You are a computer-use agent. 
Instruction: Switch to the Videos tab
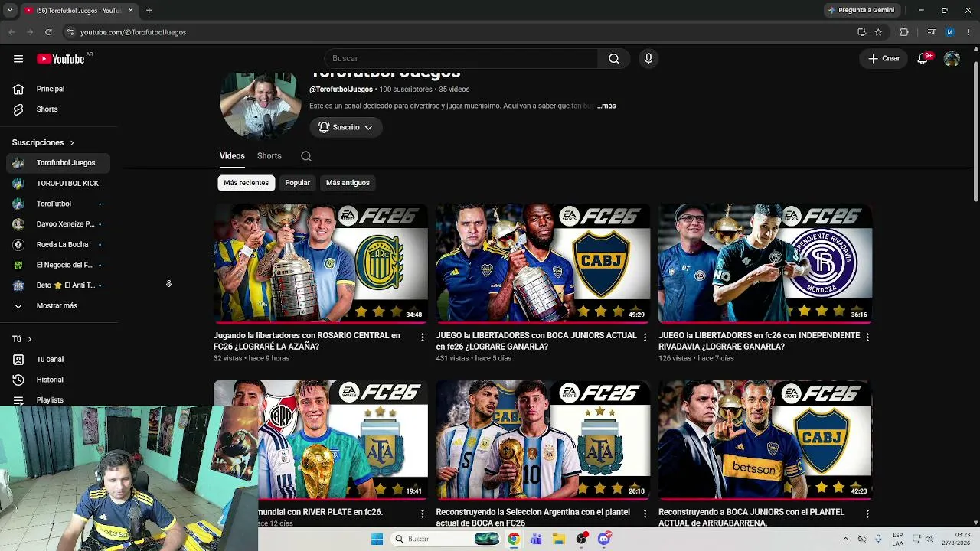click(232, 156)
